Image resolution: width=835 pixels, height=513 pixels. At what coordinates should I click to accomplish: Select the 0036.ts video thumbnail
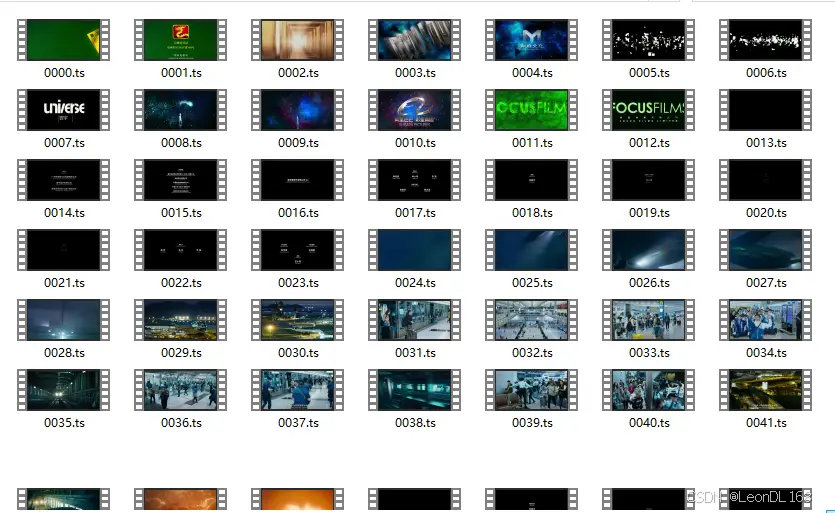(181, 390)
